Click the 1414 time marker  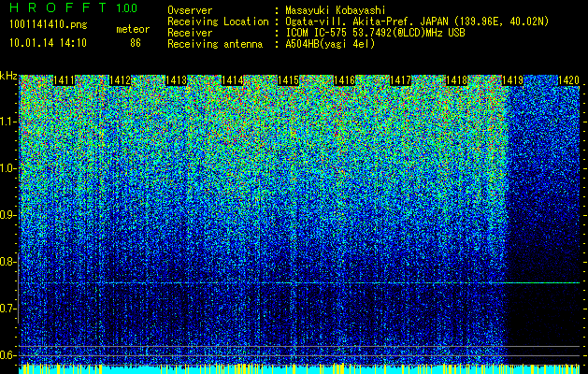pos(233,79)
